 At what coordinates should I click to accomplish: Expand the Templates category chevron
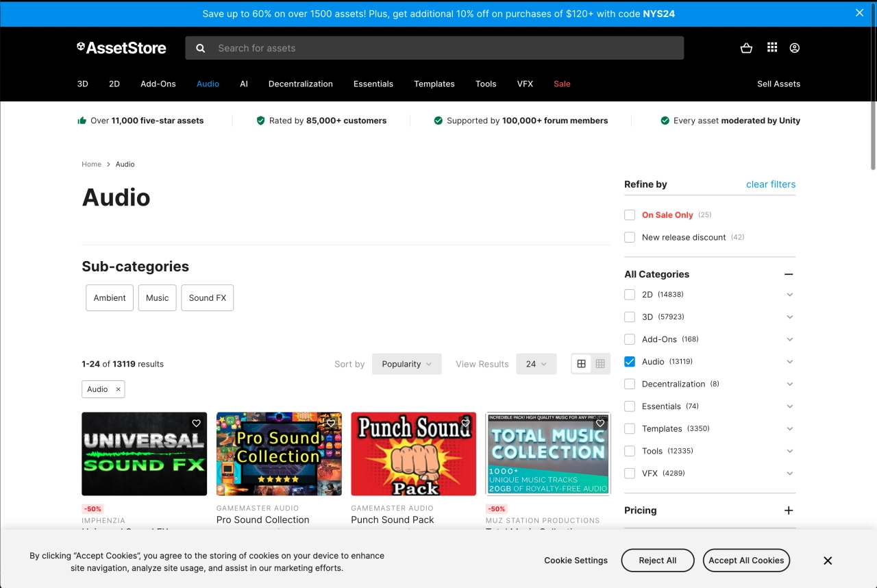[790, 428]
